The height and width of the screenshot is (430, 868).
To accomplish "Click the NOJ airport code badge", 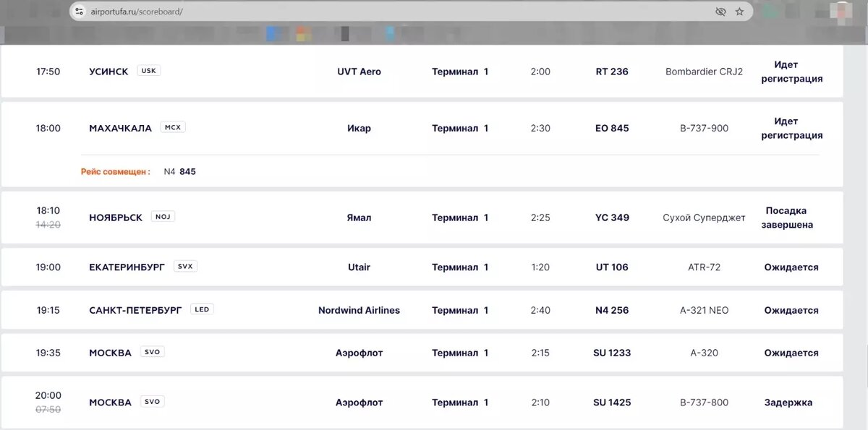I will pos(163,217).
